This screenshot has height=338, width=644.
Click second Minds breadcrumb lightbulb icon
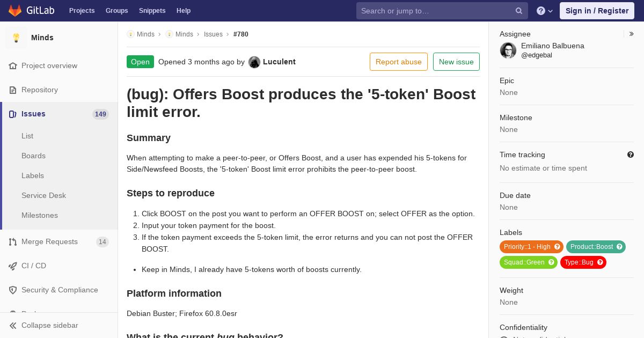tap(169, 34)
